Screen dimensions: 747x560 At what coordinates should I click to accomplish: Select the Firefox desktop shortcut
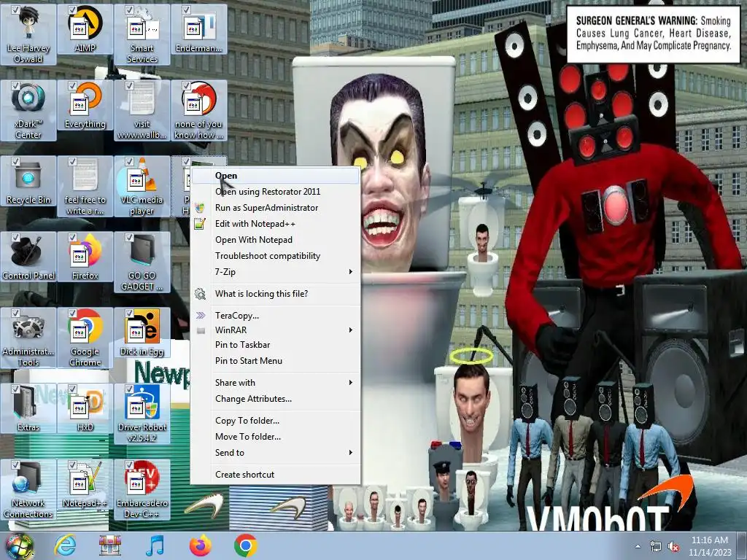pos(85,257)
